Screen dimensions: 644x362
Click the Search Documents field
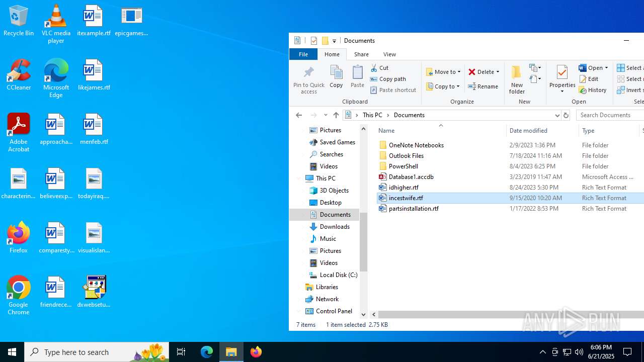610,115
